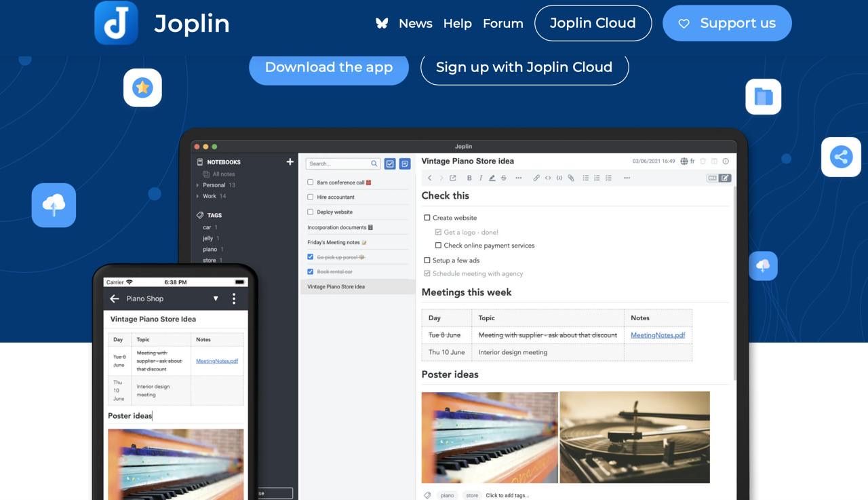868x500 pixels.
Task: Go to the Forum page
Action: click(502, 23)
